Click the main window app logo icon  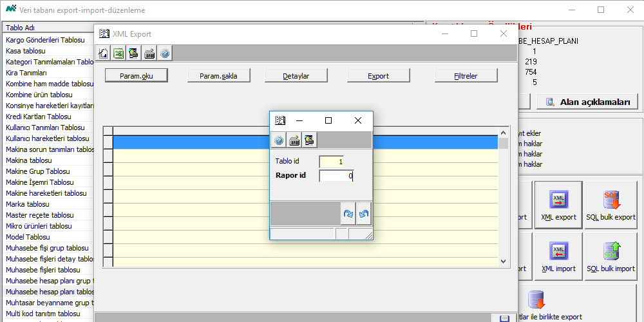pos(11,9)
